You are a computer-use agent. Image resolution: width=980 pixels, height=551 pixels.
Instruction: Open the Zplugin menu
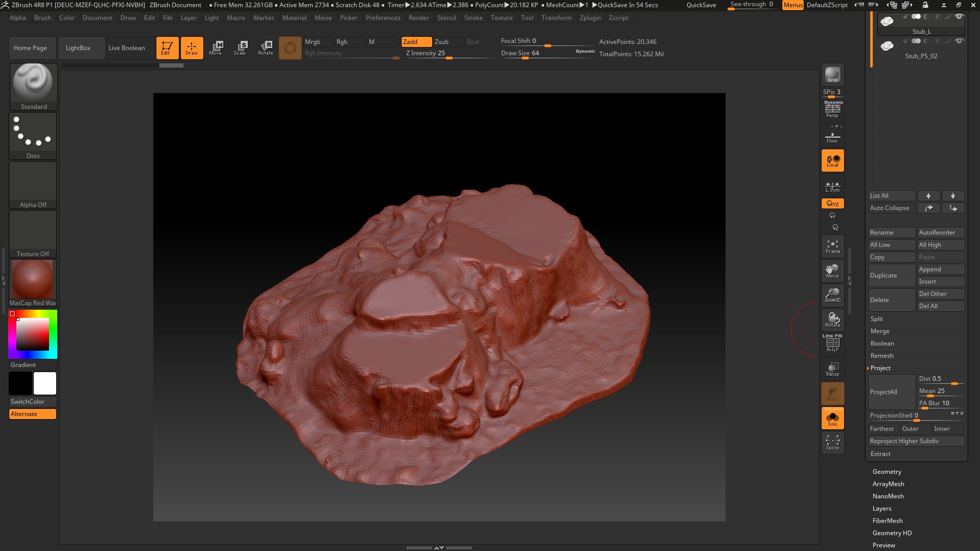590,18
